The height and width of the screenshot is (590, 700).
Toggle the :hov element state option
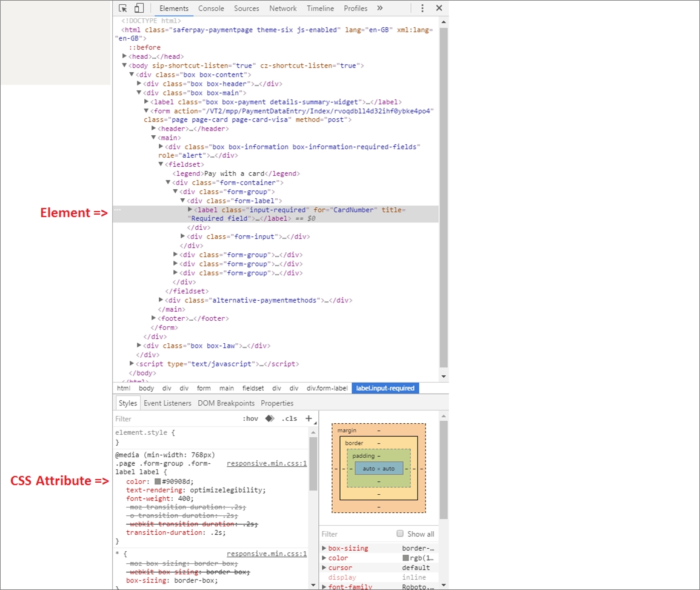pyautogui.click(x=250, y=418)
